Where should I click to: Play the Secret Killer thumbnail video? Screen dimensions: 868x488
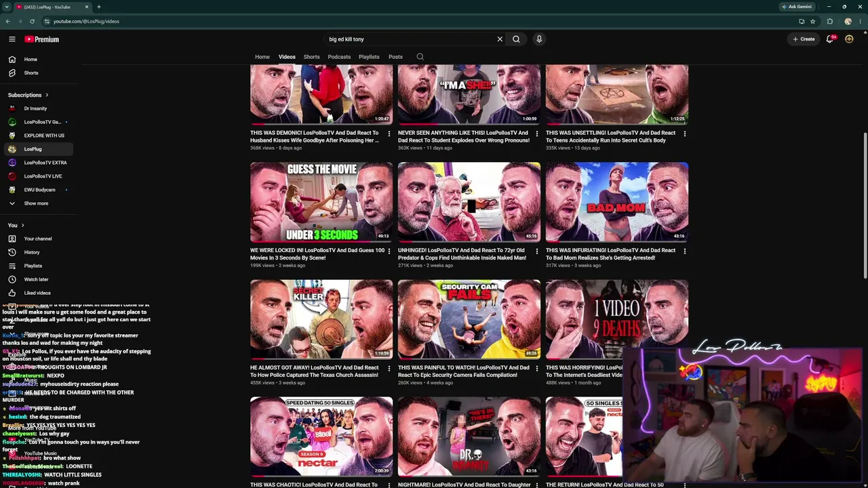tap(321, 319)
